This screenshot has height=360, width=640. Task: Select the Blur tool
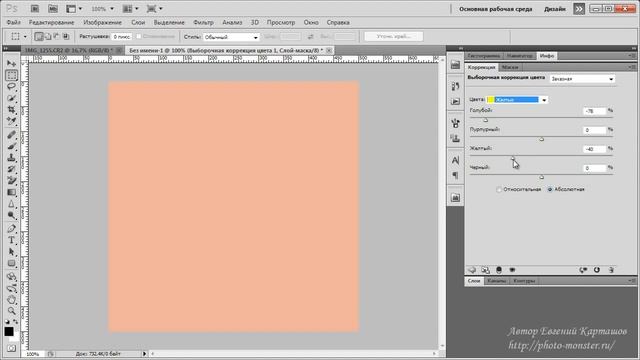click(11, 204)
